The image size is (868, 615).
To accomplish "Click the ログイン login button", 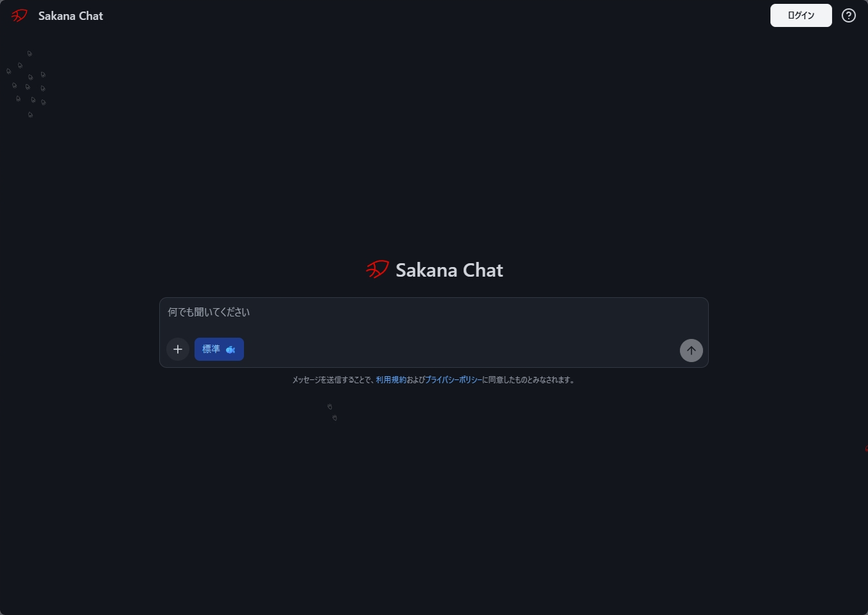I will pyautogui.click(x=801, y=15).
